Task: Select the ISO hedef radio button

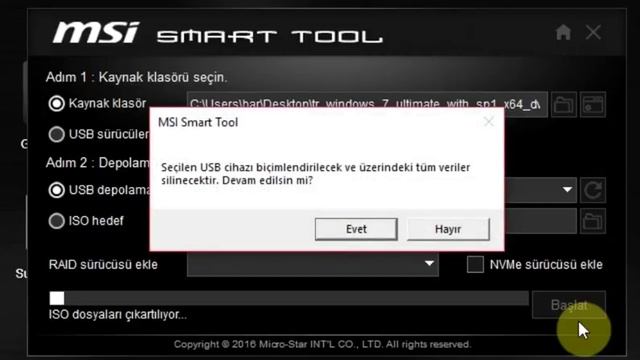Action: coord(56,221)
